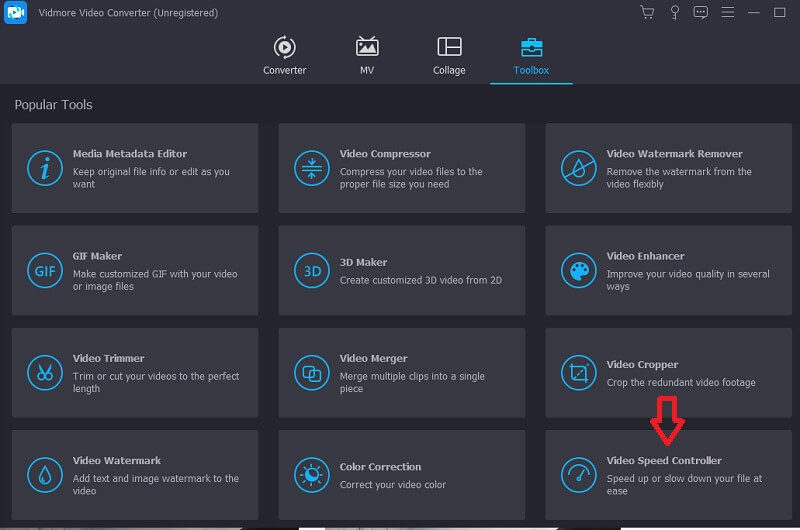Open the Video Speed Controller tool
The image size is (800, 530).
[x=668, y=475]
